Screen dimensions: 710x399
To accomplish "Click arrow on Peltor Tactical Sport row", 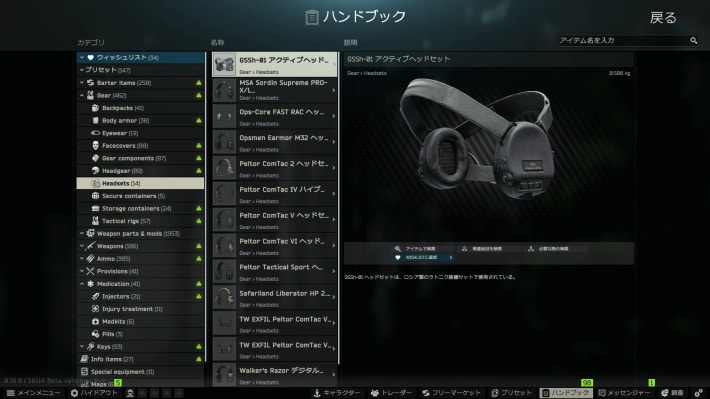I will click(334, 271).
